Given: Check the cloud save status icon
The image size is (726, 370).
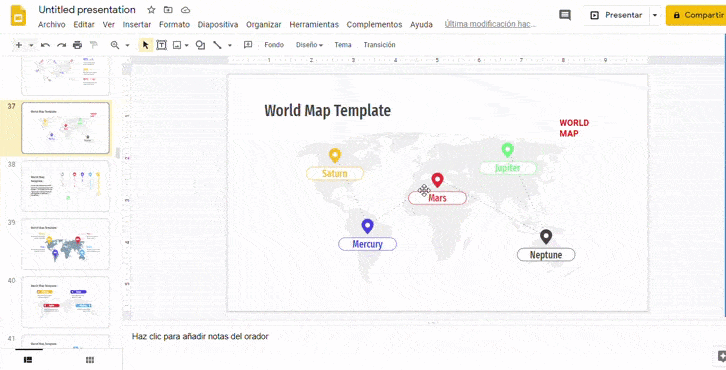Looking at the screenshot, I should pyautogui.click(x=185, y=10).
